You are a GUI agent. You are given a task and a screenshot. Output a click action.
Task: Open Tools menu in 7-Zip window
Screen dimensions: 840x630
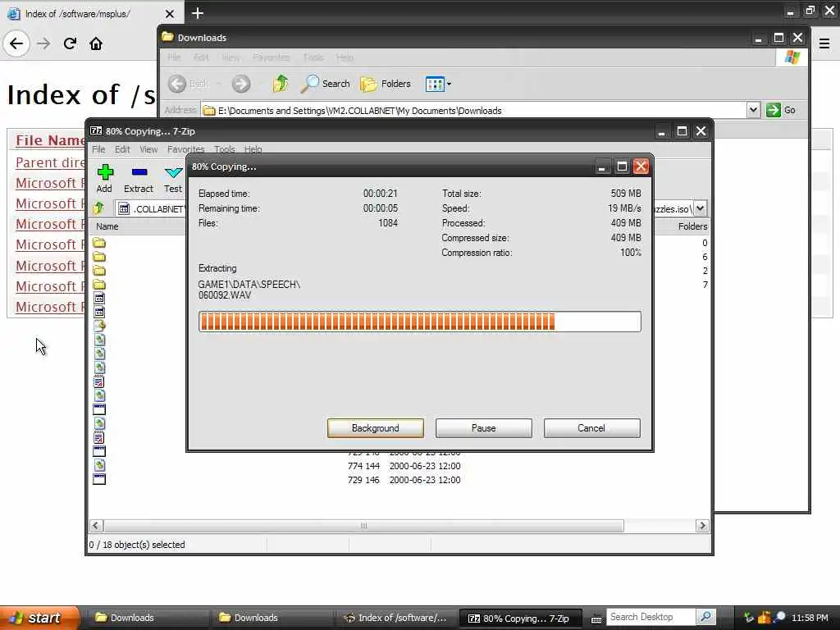tap(225, 149)
